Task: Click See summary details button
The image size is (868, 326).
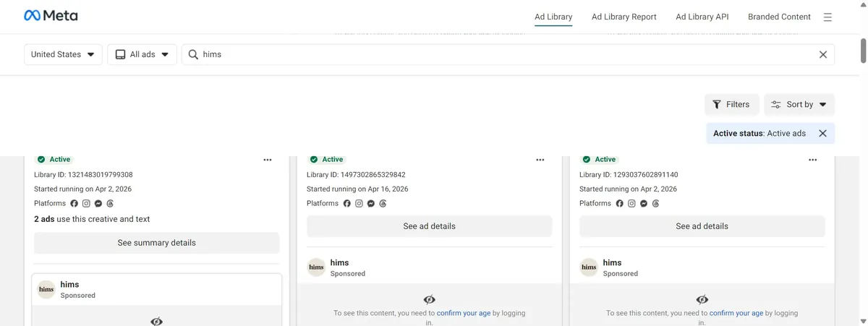Action: [156, 243]
